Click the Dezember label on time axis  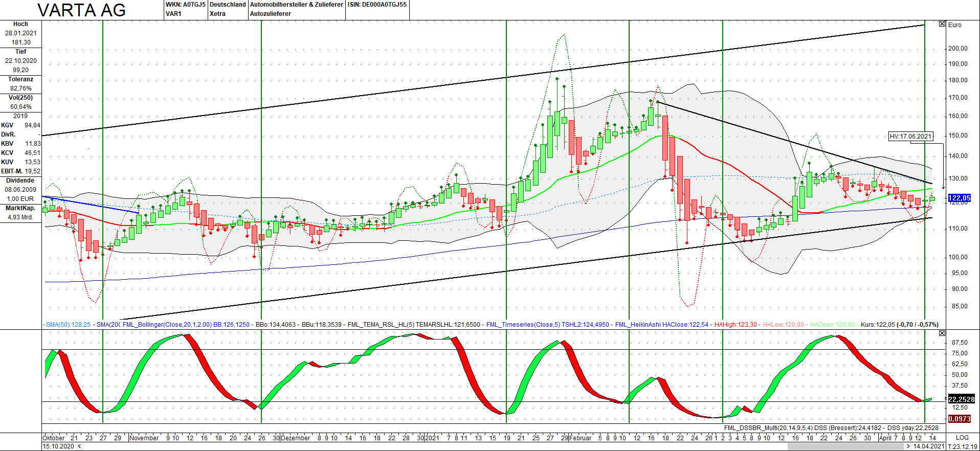(x=296, y=438)
